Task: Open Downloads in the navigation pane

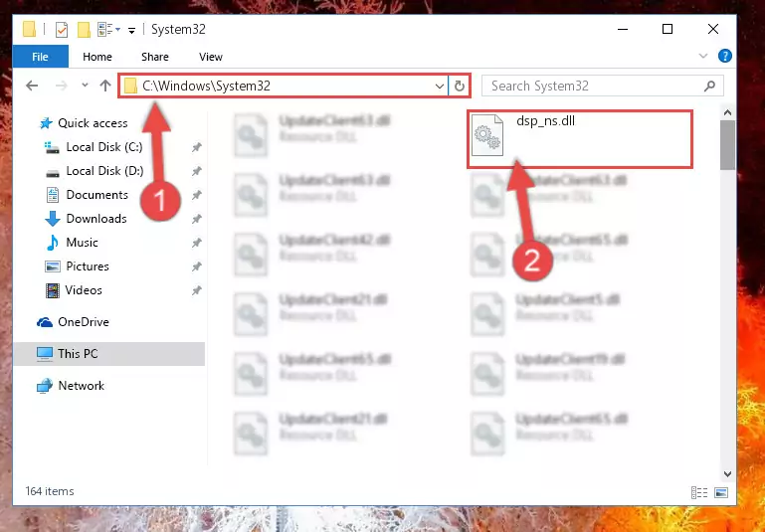Action: click(x=96, y=219)
